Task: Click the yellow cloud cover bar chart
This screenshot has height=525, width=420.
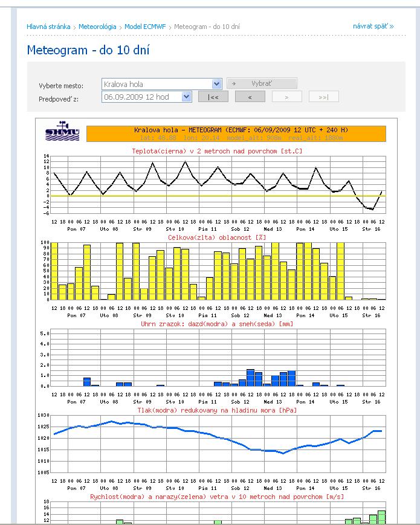Action: coord(218,271)
